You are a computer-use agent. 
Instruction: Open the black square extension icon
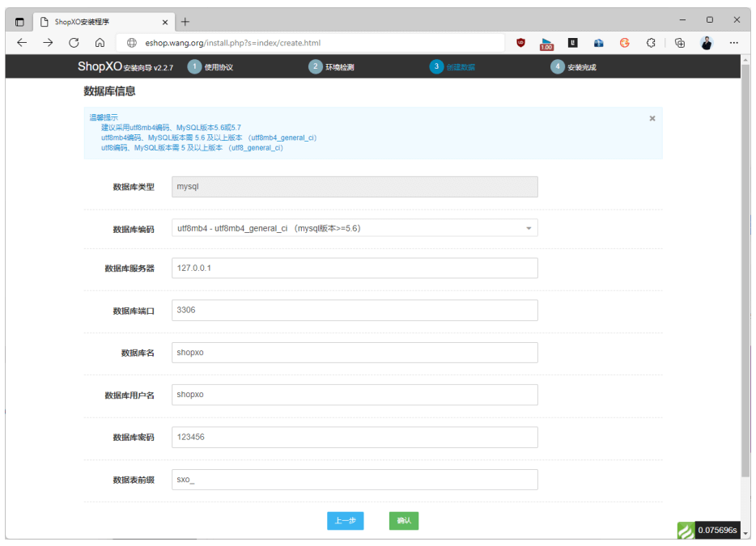coord(573,43)
